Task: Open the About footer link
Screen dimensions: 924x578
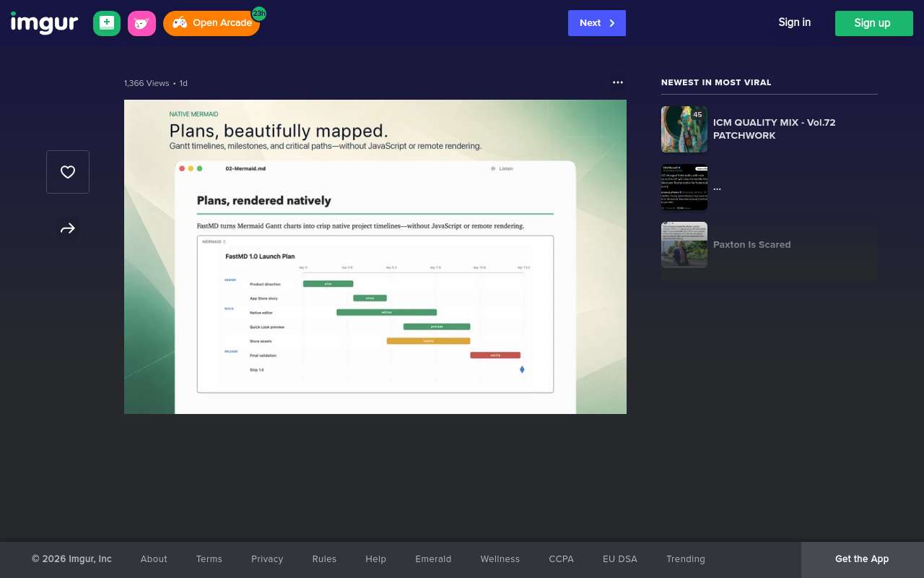Action: 154,559
